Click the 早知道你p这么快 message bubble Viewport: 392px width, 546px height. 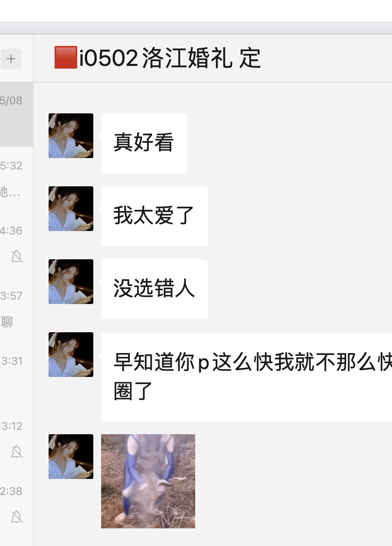tap(247, 377)
